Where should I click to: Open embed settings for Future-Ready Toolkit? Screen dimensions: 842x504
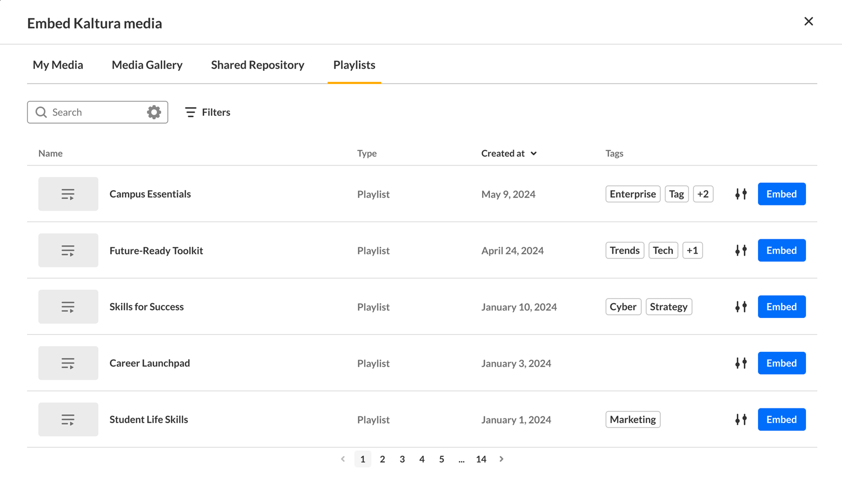[x=741, y=250]
